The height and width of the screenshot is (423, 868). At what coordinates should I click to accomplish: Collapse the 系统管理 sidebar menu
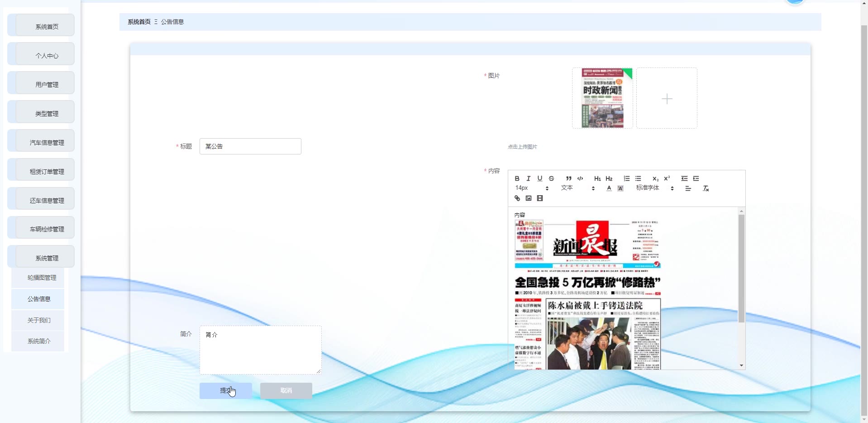[41, 257]
